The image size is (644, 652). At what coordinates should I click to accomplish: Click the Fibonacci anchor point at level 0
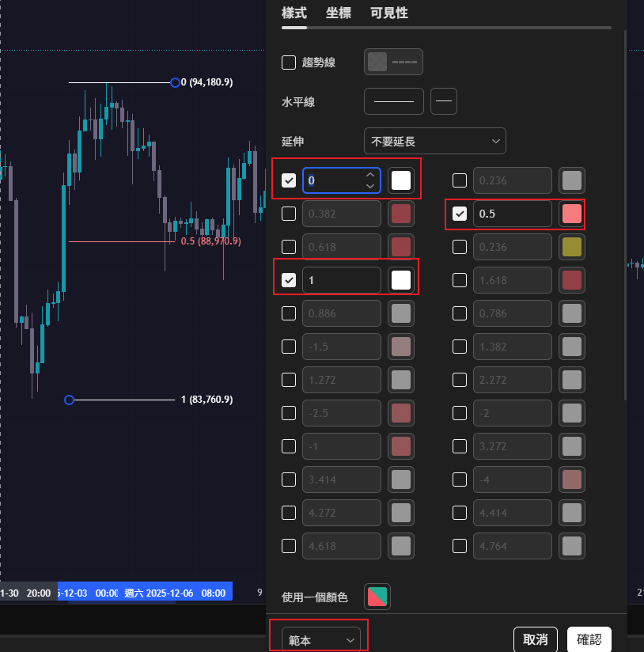click(175, 82)
